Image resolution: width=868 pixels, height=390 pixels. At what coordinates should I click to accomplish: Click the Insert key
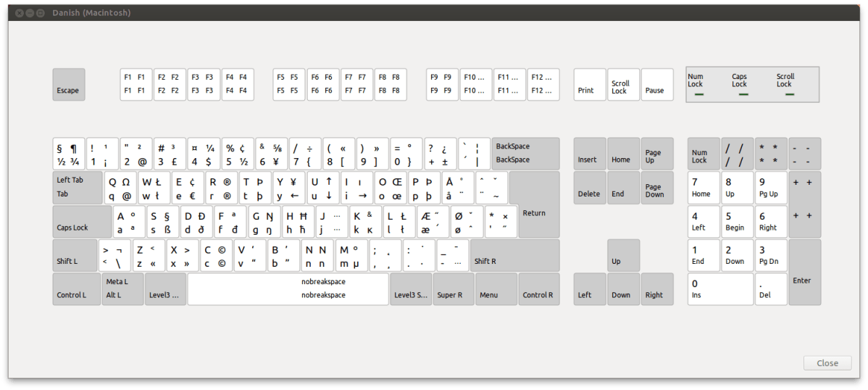[590, 154]
